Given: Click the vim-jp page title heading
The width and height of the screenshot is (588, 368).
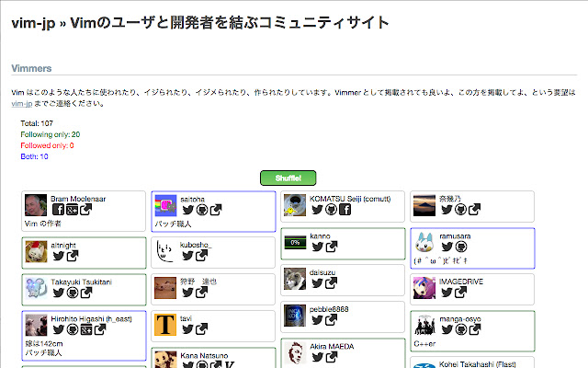Looking at the screenshot, I should 199,23.
